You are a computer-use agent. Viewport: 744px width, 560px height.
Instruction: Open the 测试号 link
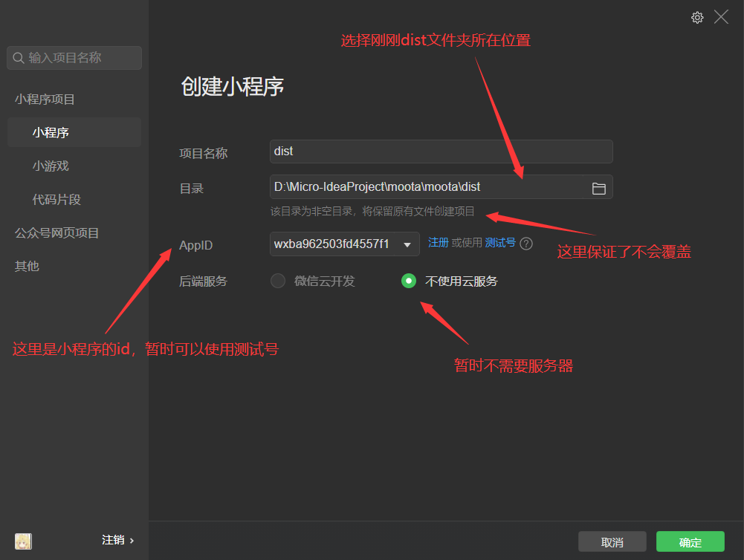tap(501, 242)
